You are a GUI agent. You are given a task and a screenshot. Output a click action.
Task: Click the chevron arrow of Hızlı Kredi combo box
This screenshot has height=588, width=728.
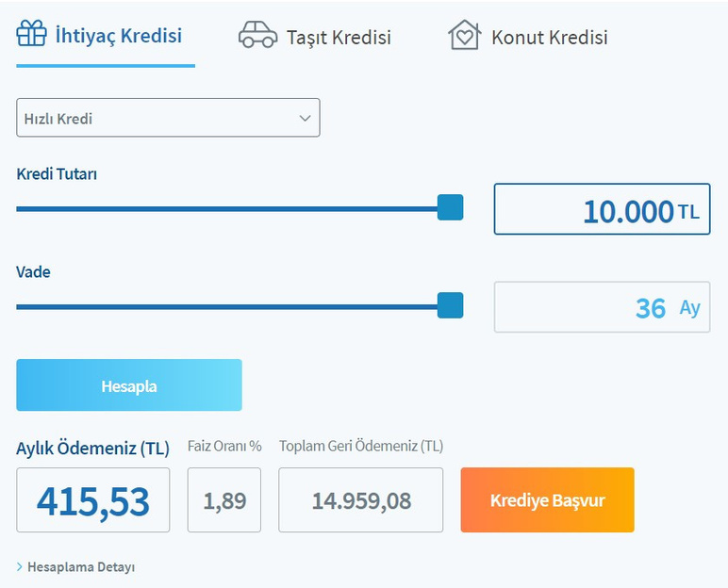(x=305, y=118)
